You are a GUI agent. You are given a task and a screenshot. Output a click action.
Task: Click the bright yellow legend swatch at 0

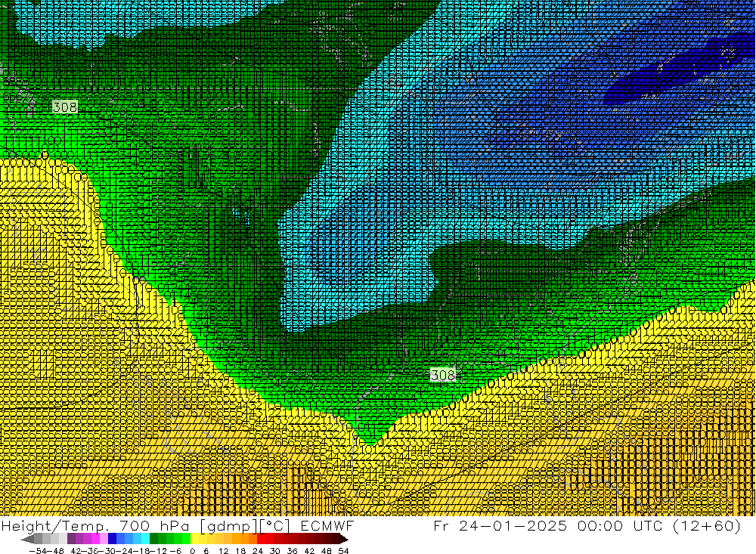195,539
